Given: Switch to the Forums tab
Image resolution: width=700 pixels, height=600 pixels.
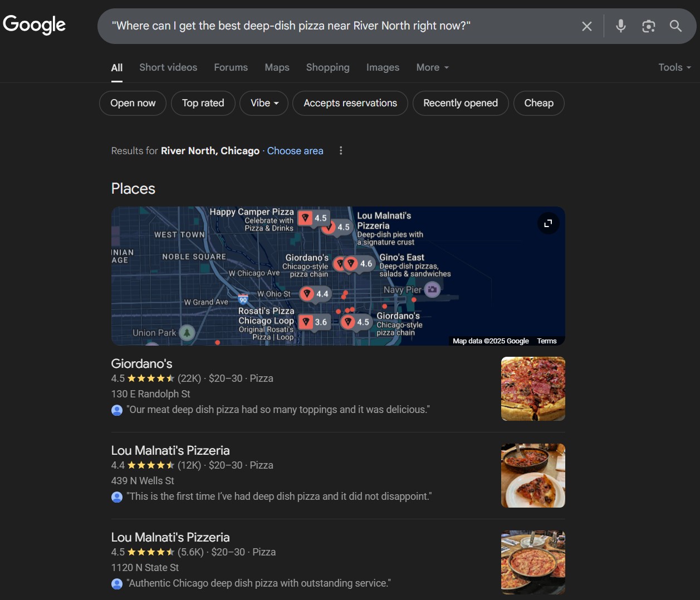Looking at the screenshot, I should tap(231, 67).
